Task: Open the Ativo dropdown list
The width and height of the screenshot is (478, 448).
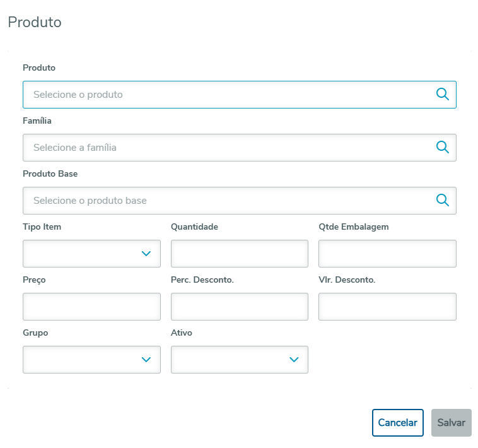Action: (x=239, y=360)
